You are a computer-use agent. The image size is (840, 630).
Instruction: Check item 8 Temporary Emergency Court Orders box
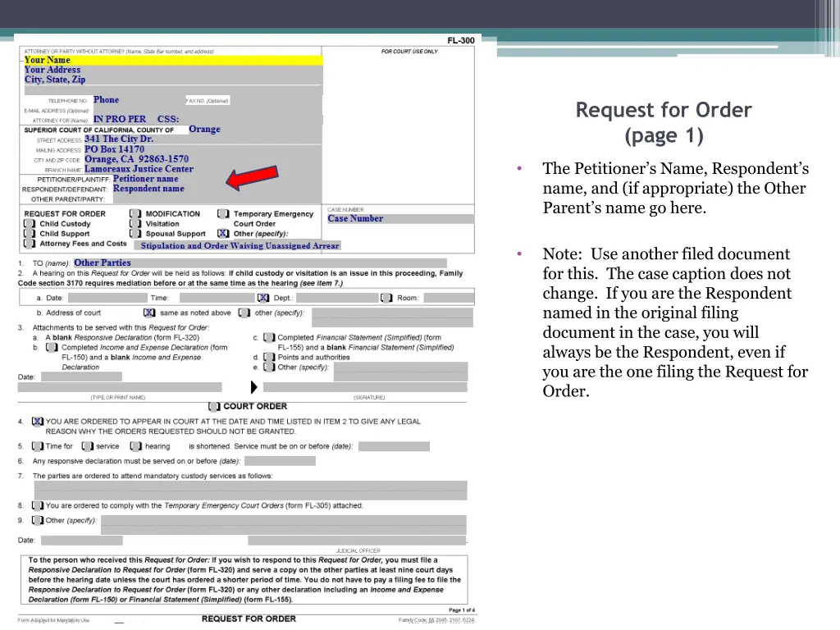pyautogui.click(x=38, y=505)
